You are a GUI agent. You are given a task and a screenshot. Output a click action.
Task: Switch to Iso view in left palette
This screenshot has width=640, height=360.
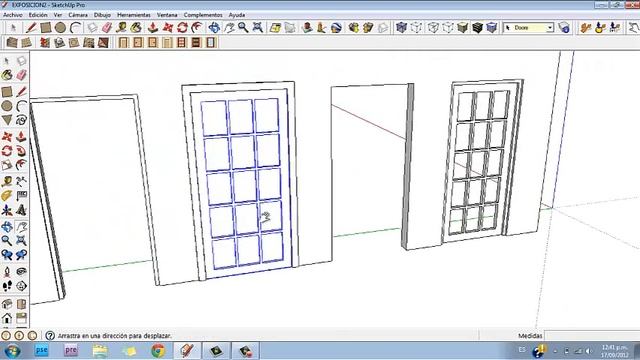[x=7, y=304]
